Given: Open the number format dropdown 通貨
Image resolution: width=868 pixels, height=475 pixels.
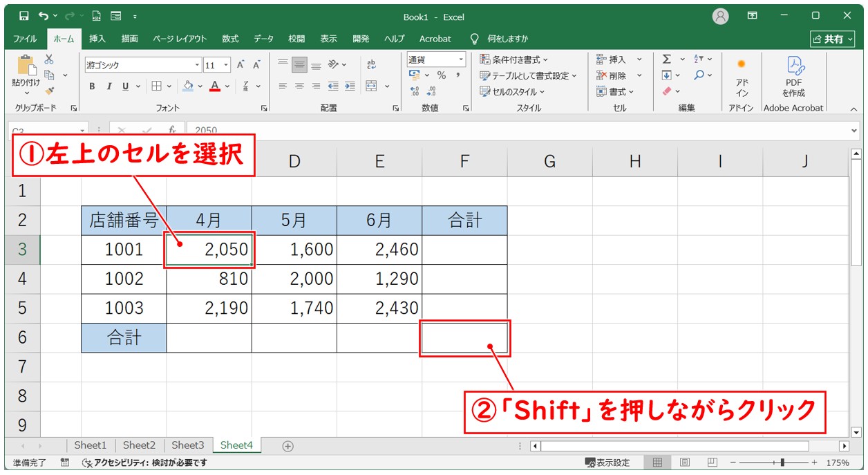Looking at the screenshot, I should click(x=460, y=59).
